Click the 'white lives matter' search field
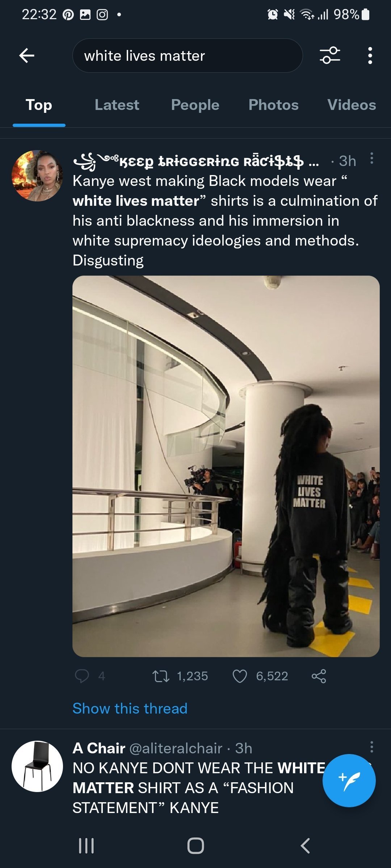The image size is (391, 868). 188,56
